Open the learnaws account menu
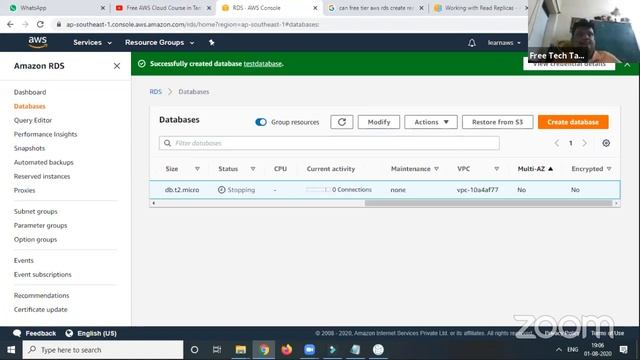Viewport: 640px width, 360px height. [504, 42]
